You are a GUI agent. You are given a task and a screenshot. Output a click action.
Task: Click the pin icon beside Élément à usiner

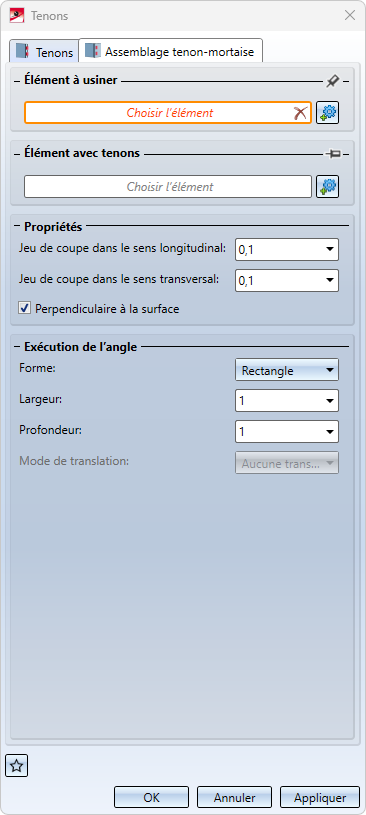click(x=332, y=81)
